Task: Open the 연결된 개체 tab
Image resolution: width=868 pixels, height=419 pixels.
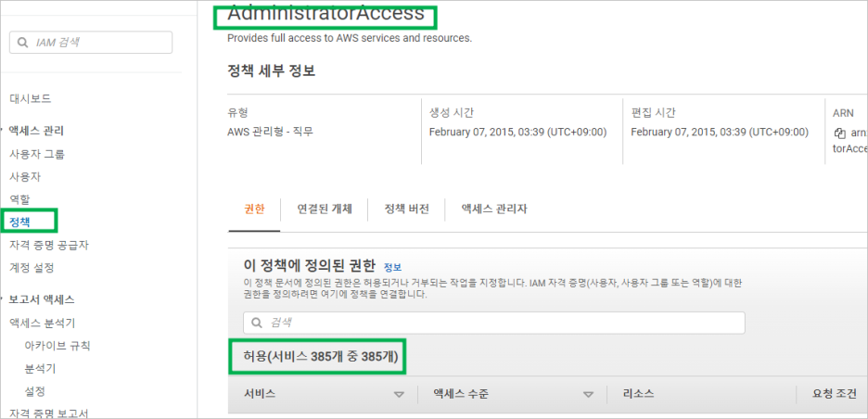Action: [325, 209]
